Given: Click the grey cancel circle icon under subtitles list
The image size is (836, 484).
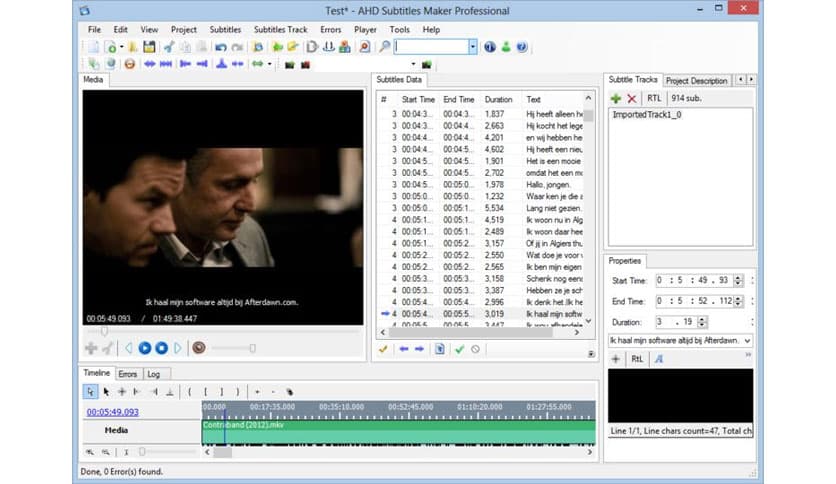Looking at the screenshot, I should pyautogui.click(x=475, y=349).
